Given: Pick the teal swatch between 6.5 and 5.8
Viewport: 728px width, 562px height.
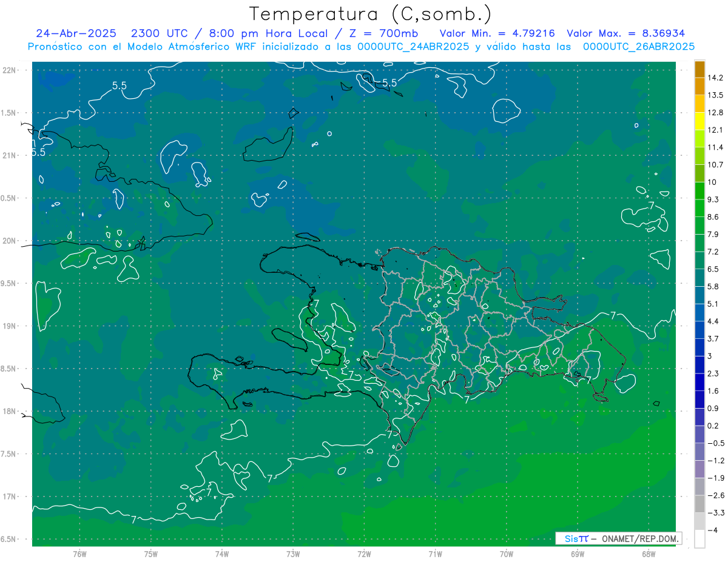Looking at the screenshot, I should tap(699, 278).
